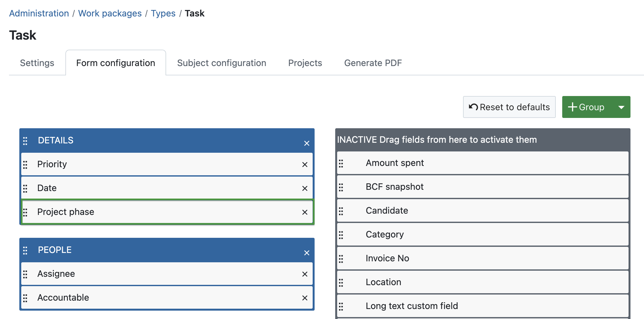Open the Generate PDF tab
The image size is (644, 319).
(373, 63)
